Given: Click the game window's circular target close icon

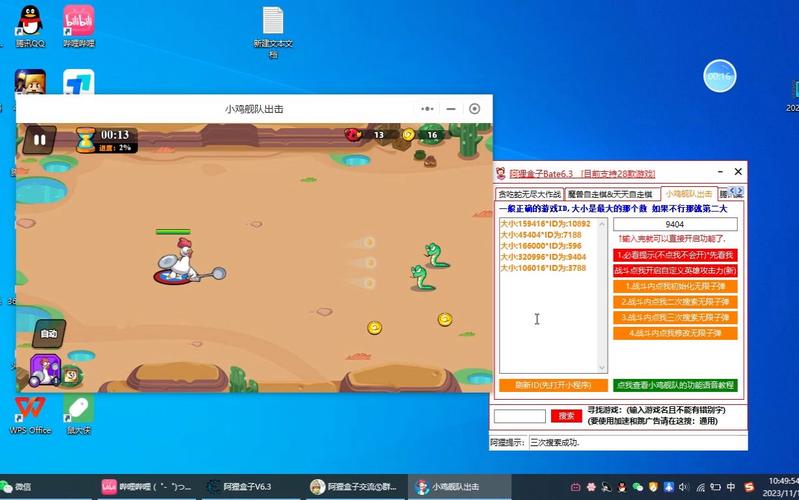Looking at the screenshot, I should [x=474, y=109].
